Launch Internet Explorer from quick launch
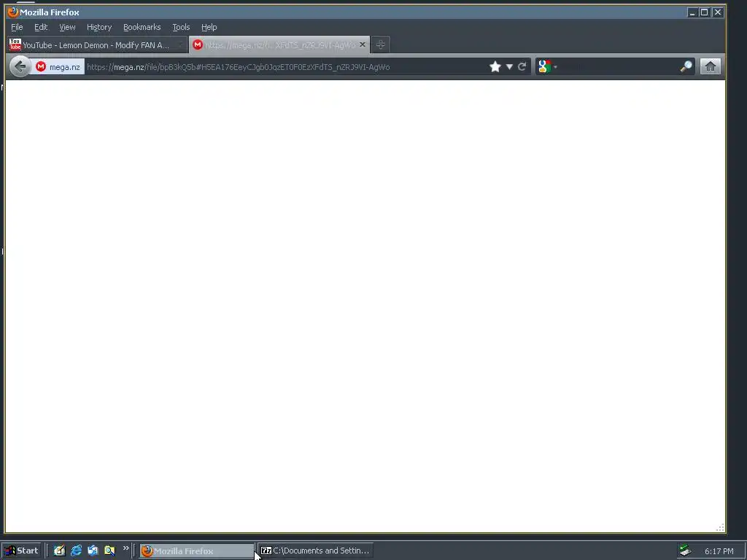Viewport: 747px width, 560px height. click(76, 551)
